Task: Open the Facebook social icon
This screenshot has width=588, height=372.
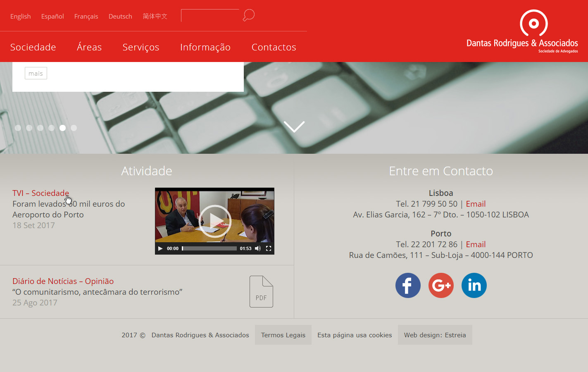Action: [x=408, y=285]
